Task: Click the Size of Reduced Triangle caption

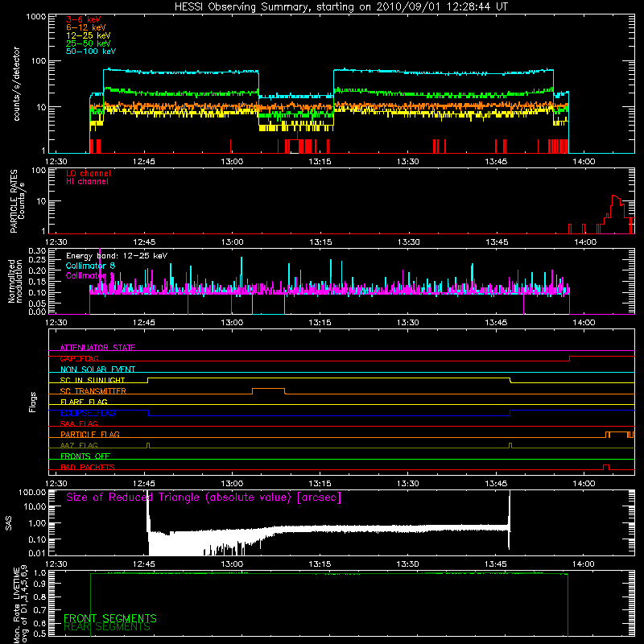Action: (204, 497)
